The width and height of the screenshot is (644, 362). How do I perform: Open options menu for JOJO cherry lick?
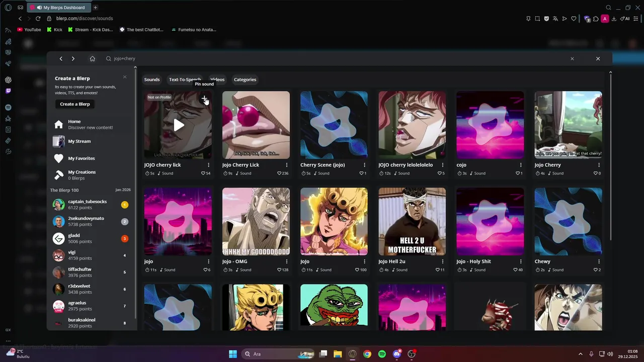pyautogui.click(x=208, y=165)
